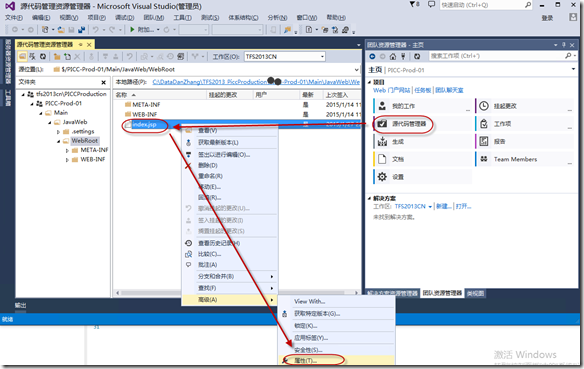Screen dimensions: 584x369
Task: Click the 挂起的更改 column header
Action: tap(230, 95)
